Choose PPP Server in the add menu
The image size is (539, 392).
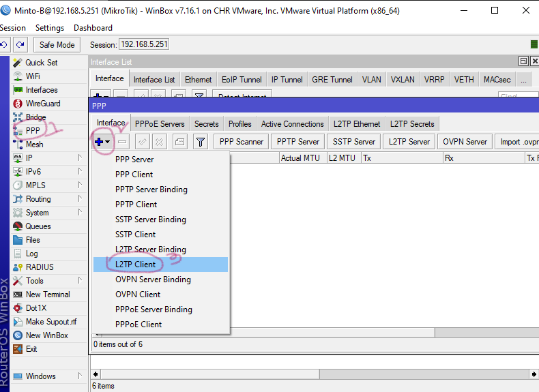160,160
